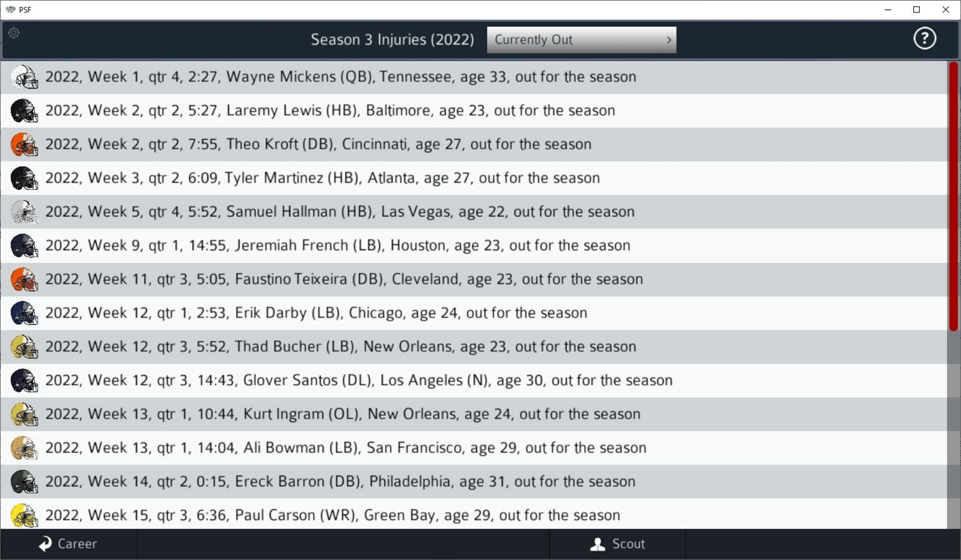The width and height of the screenshot is (961, 560).
Task: Maximize the PSF window
Action: click(916, 10)
